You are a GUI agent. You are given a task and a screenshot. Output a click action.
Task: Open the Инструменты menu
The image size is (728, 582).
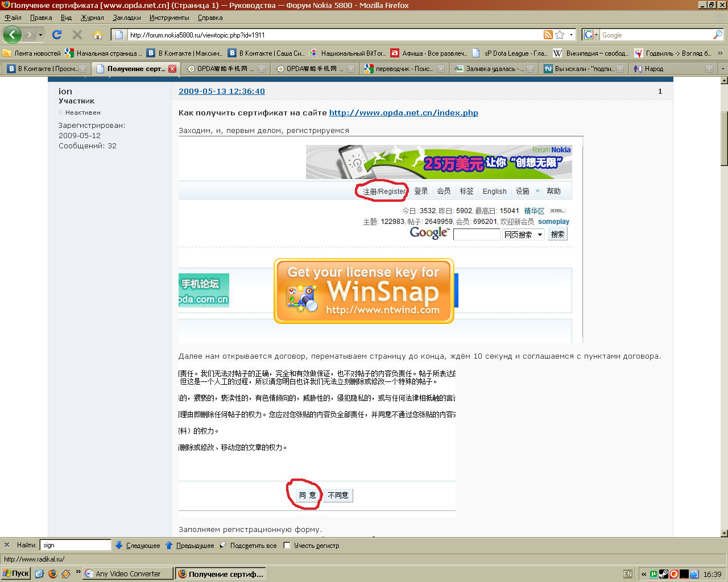[169, 18]
